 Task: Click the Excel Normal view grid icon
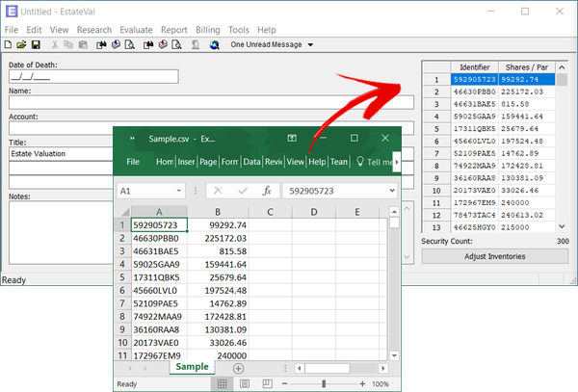tap(222, 384)
